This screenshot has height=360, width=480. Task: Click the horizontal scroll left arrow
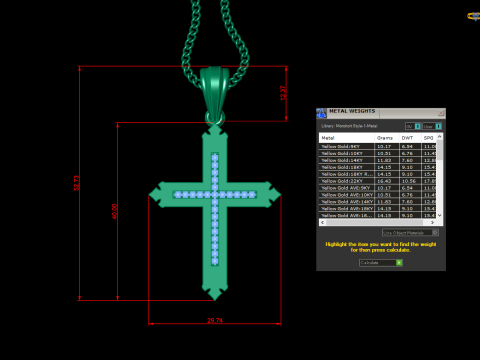[322, 222]
